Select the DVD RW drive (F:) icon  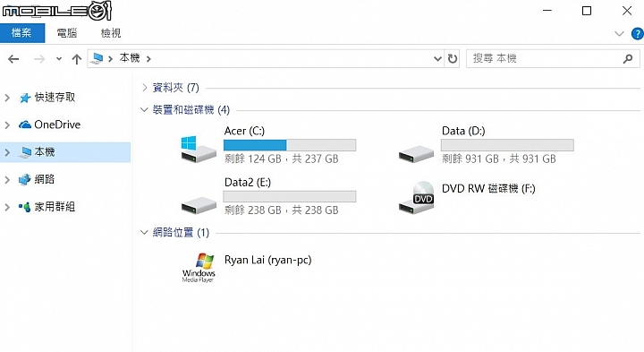pos(416,197)
